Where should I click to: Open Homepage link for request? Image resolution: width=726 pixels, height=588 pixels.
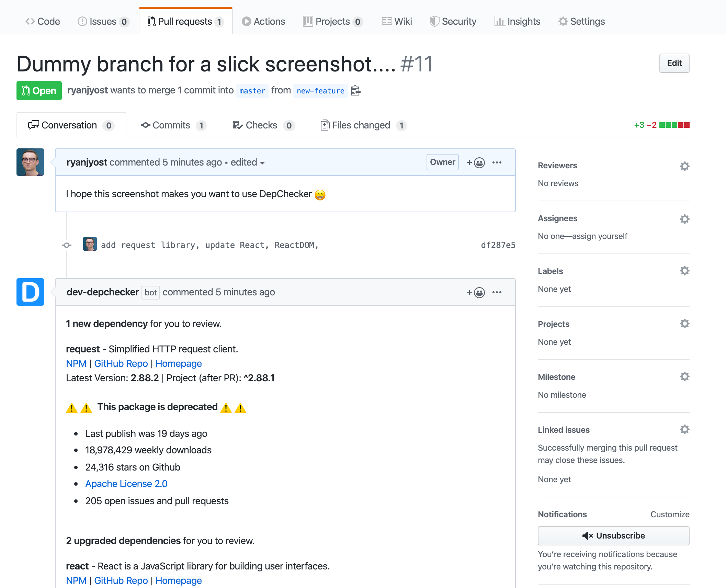coord(179,363)
